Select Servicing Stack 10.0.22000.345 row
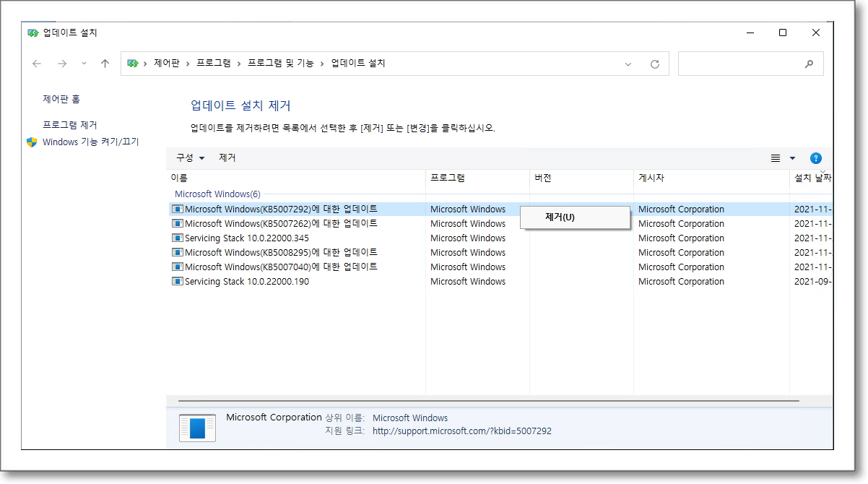 500,238
